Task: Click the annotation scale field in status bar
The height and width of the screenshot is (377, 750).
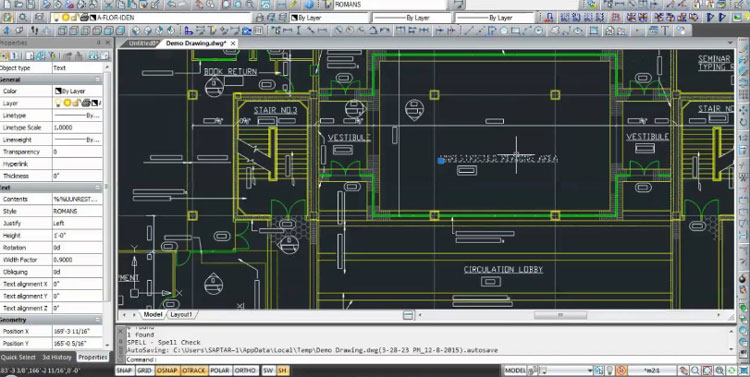Action: [x=652, y=370]
